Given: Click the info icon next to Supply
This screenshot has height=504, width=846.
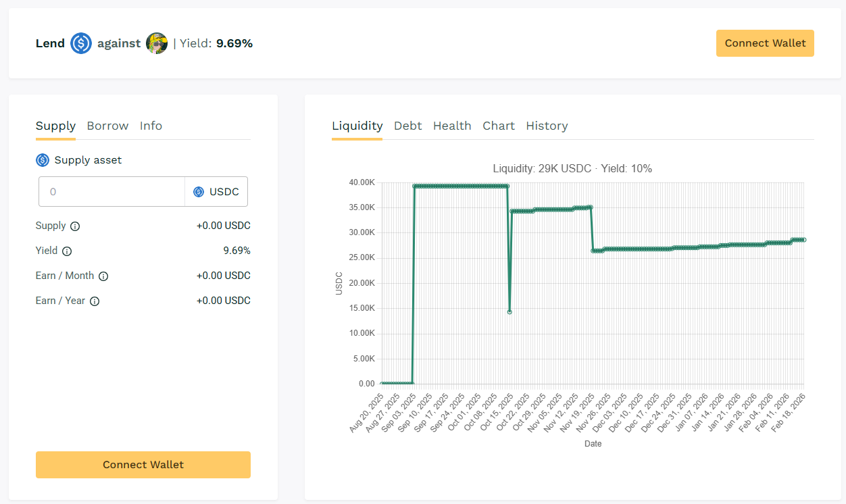Looking at the screenshot, I should (75, 226).
